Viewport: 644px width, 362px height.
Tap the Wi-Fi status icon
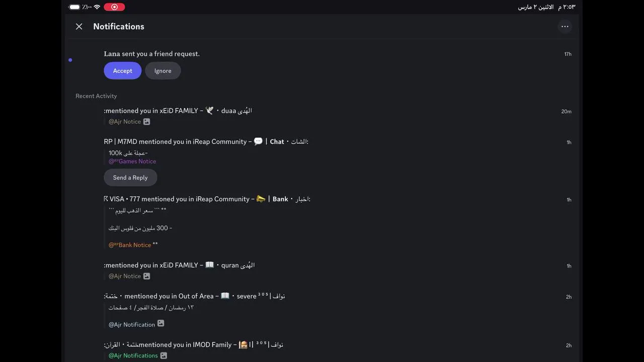(97, 7)
